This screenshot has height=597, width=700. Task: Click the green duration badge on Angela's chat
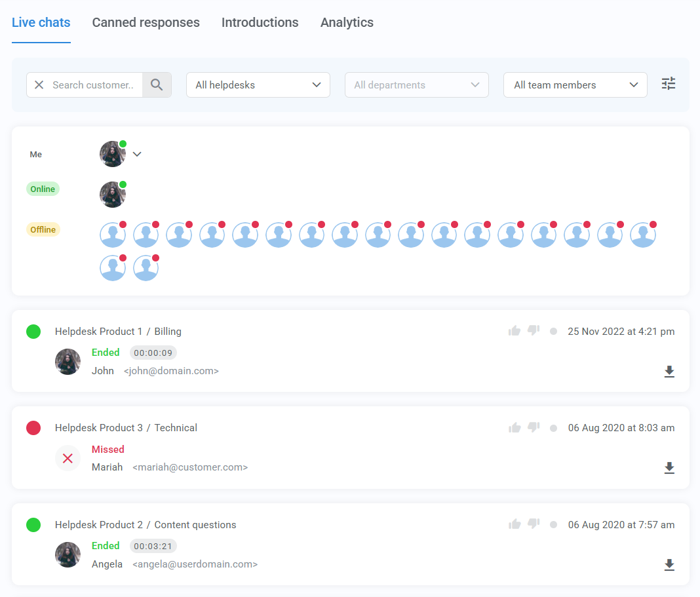[x=153, y=546]
